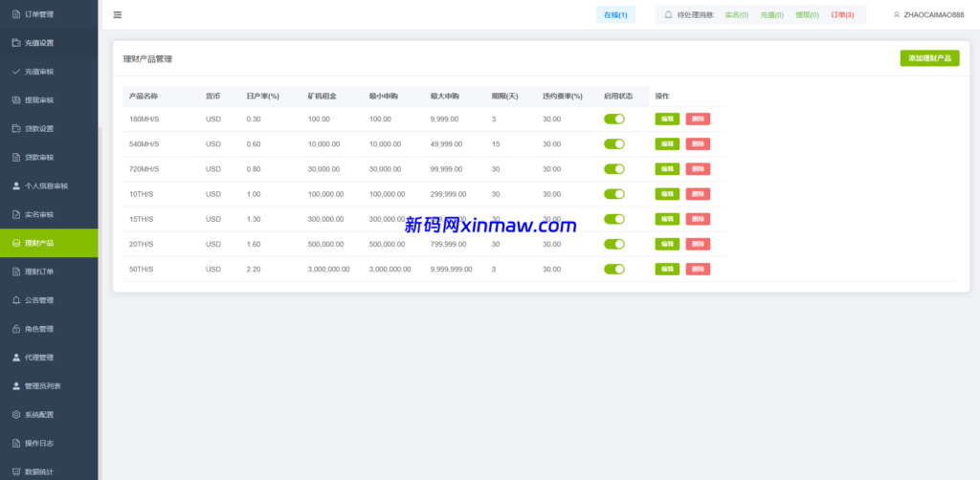The height and width of the screenshot is (480, 980).
Task: Click the 操作日志 document icon
Action: pos(17,443)
